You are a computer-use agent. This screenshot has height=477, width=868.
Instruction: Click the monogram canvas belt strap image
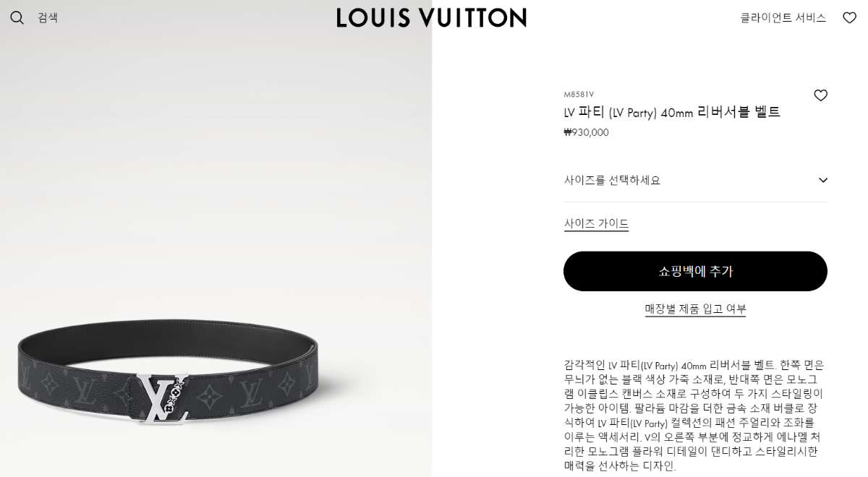coord(72,383)
